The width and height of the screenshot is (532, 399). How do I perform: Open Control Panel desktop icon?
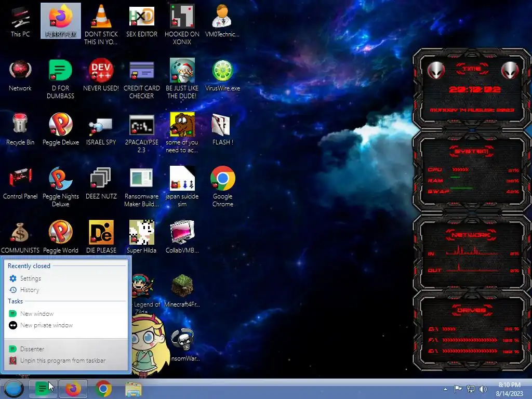pos(20,183)
